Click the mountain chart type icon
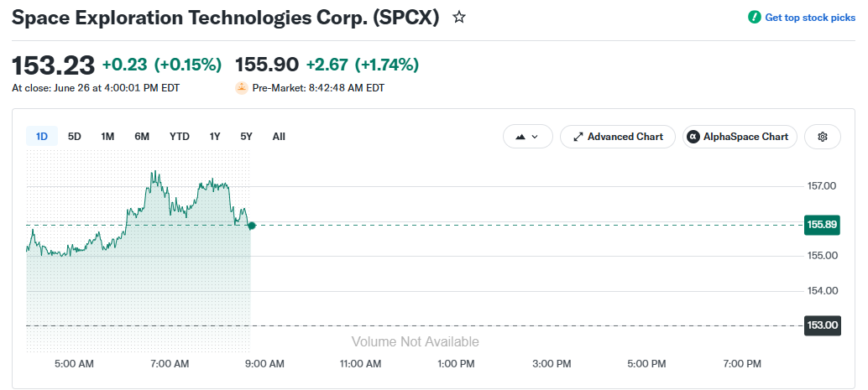This screenshot has height=390, width=868. pos(520,137)
